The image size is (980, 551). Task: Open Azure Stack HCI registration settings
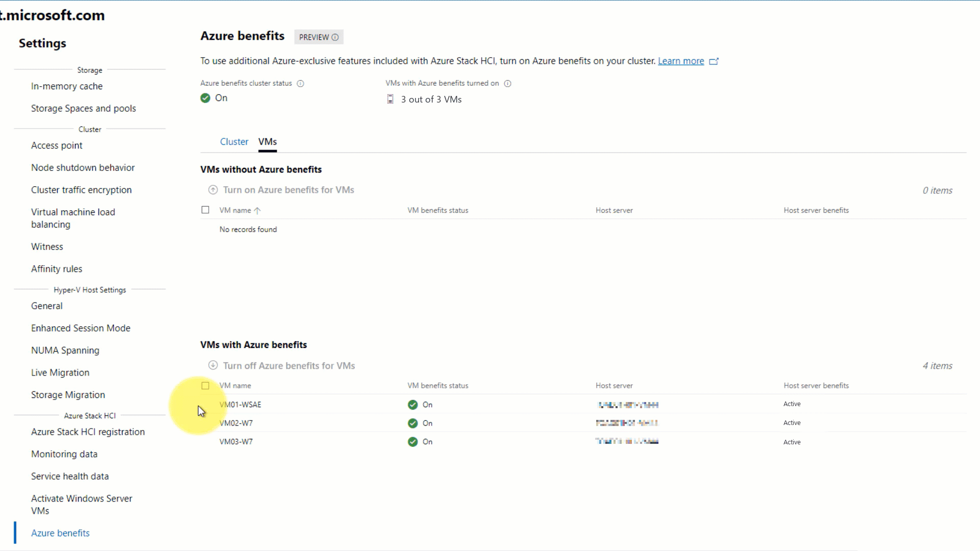click(87, 431)
